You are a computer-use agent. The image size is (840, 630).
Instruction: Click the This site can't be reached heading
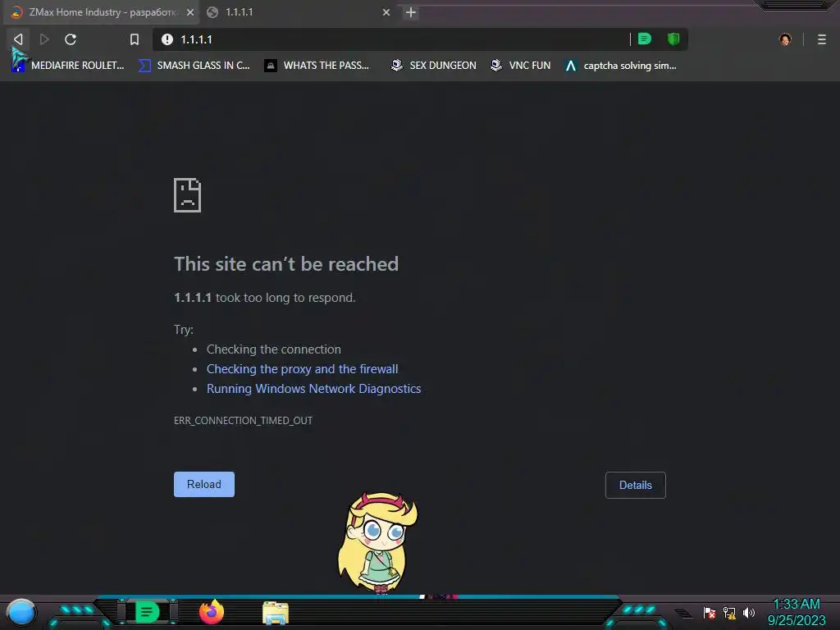pyautogui.click(x=286, y=263)
